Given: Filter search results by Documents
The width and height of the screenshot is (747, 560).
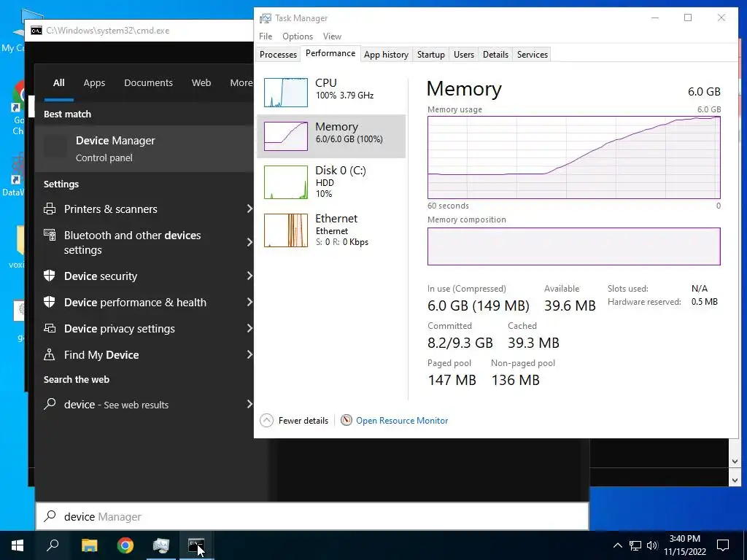Looking at the screenshot, I should click(x=148, y=83).
